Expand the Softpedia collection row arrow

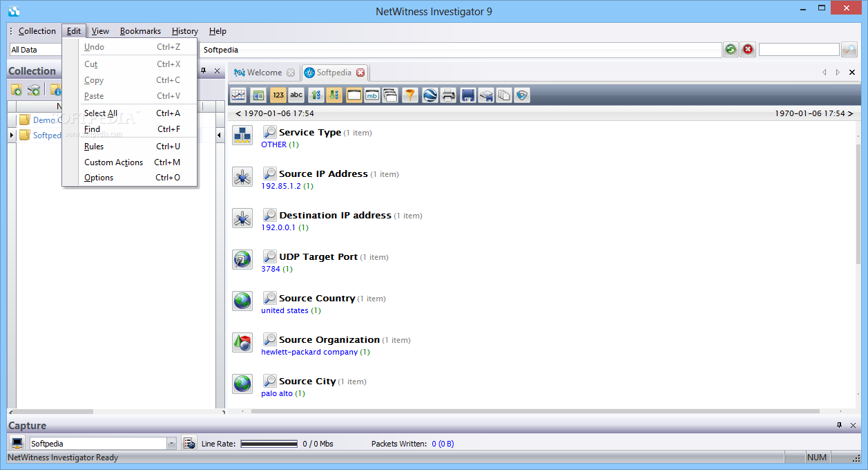tap(11, 135)
